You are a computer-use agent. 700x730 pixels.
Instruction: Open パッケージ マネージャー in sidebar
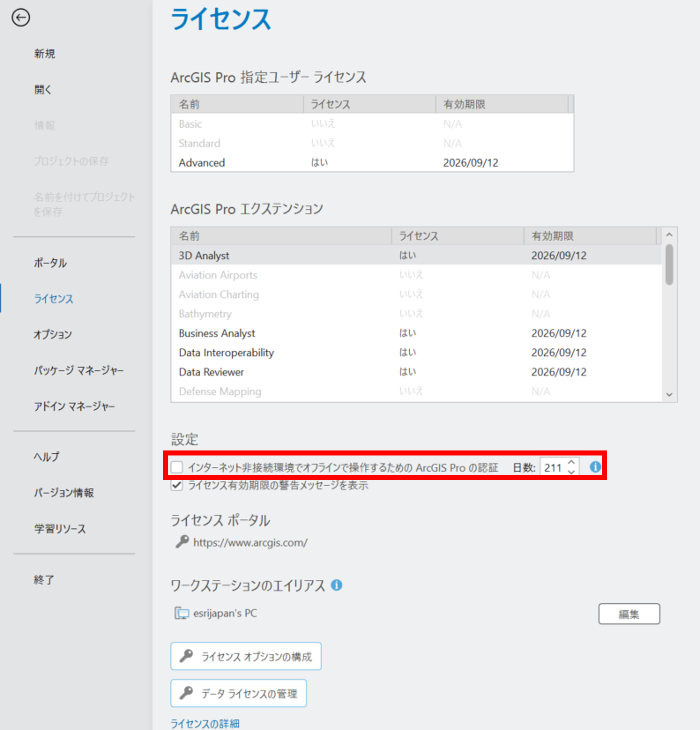(x=78, y=370)
